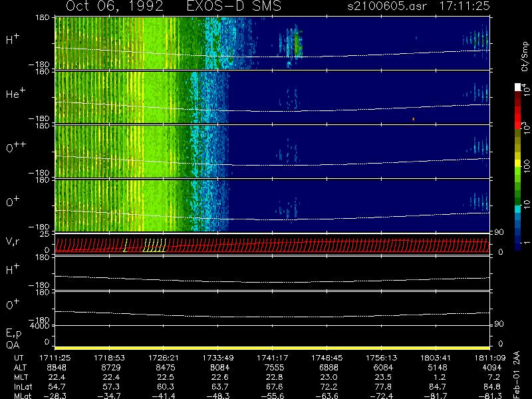Click the date 'Oct 06, 1992' in the title

click(114, 6)
